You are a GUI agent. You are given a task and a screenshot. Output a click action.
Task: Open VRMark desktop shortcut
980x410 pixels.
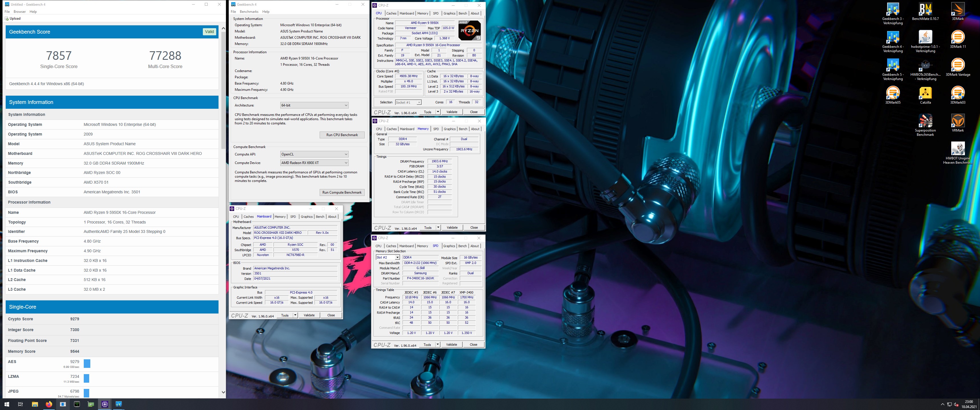click(957, 123)
